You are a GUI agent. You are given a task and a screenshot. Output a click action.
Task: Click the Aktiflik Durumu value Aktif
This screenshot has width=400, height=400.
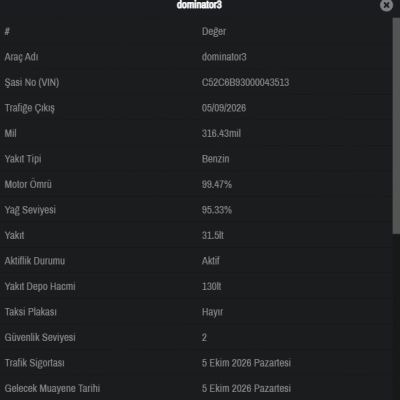(x=211, y=261)
